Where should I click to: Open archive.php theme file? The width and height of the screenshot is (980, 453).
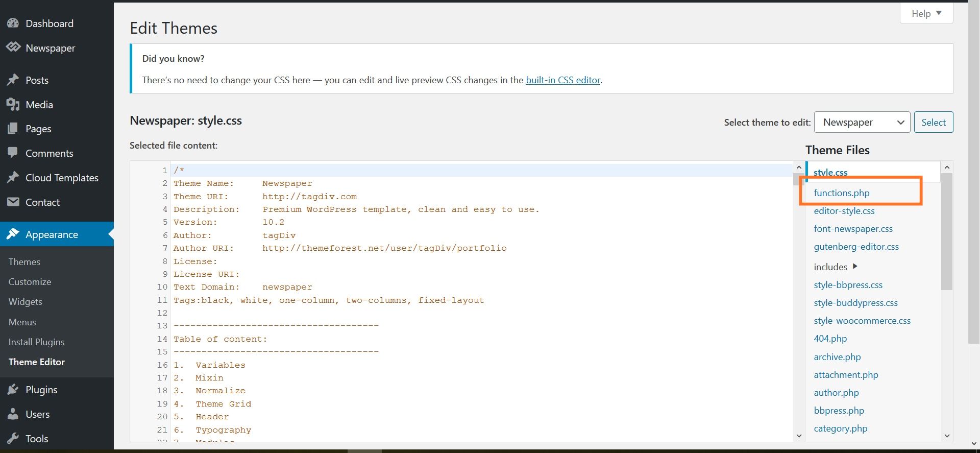pyautogui.click(x=837, y=356)
